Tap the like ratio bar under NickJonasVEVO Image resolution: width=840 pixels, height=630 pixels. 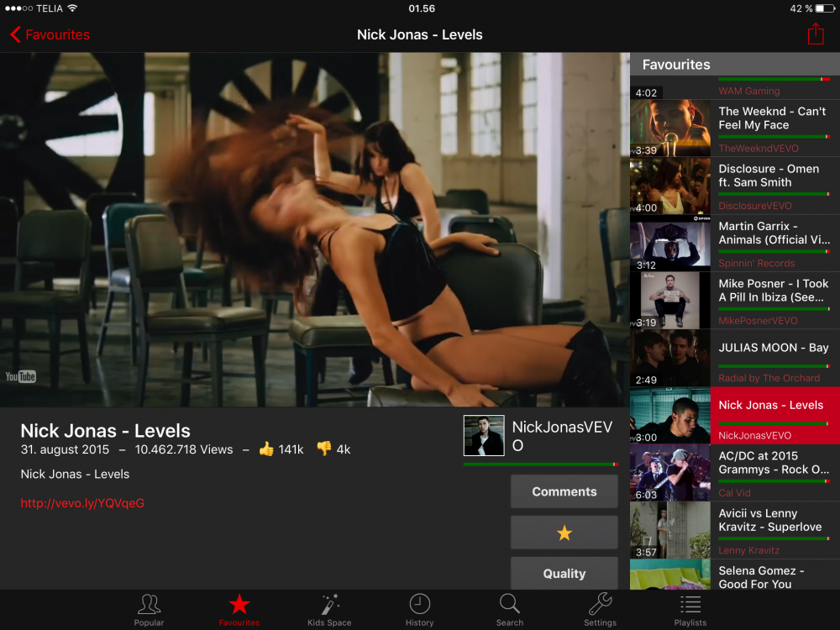pos(540,464)
